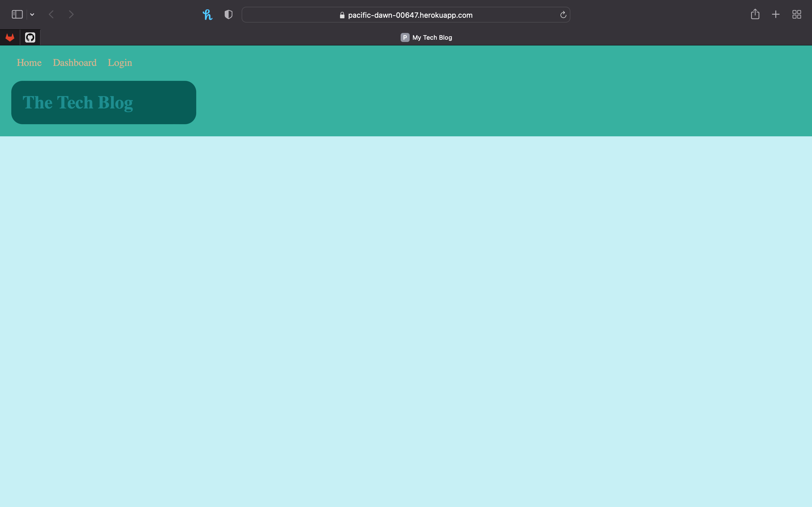Open the privacy shield report icon
812x507 pixels.
pos(228,14)
